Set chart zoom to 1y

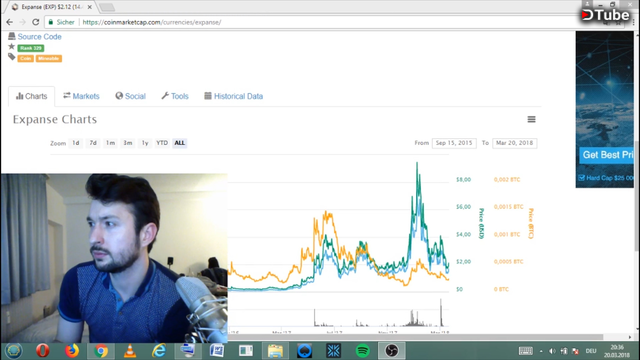[x=145, y=143]
